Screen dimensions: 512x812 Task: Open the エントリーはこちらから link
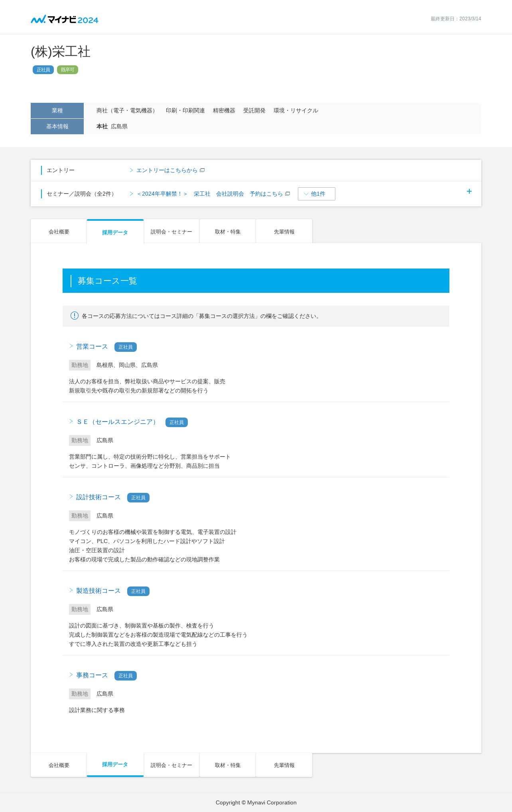click(167, 170)
